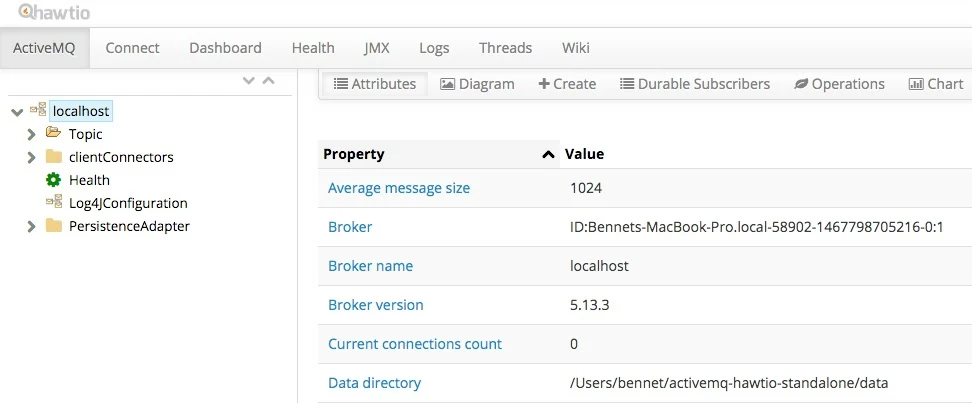972x403 pixels.
Task: Sort by the Property column header
Action: 354,154
